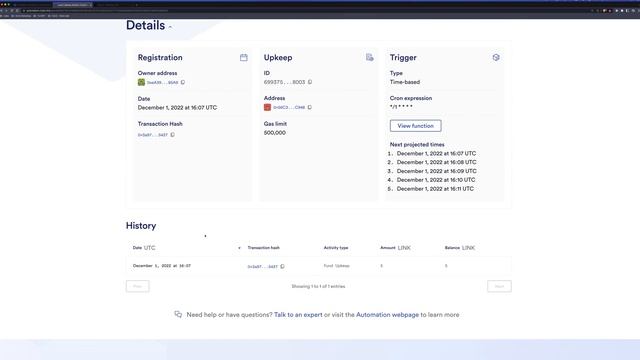
Task: Click the Next page button in History
Action: tap(499, 286)
